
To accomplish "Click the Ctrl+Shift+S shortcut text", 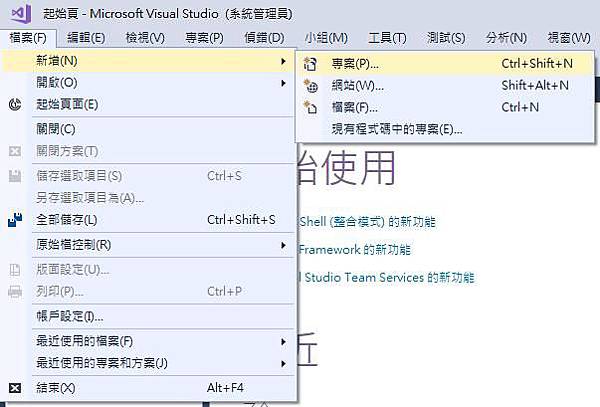I will [241, 220].
